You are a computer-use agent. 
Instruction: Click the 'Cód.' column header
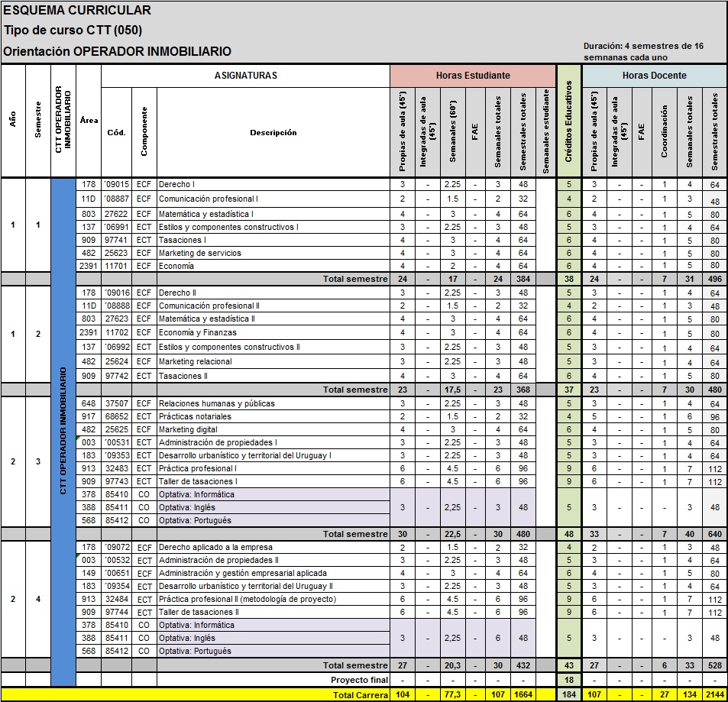pos(116,133)
